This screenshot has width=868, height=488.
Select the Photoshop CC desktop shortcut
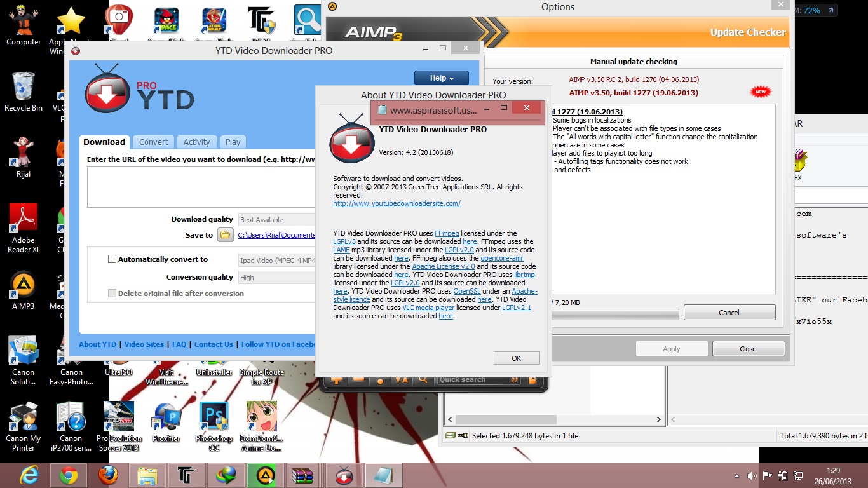pyautogui.click(x=214, y=427)
